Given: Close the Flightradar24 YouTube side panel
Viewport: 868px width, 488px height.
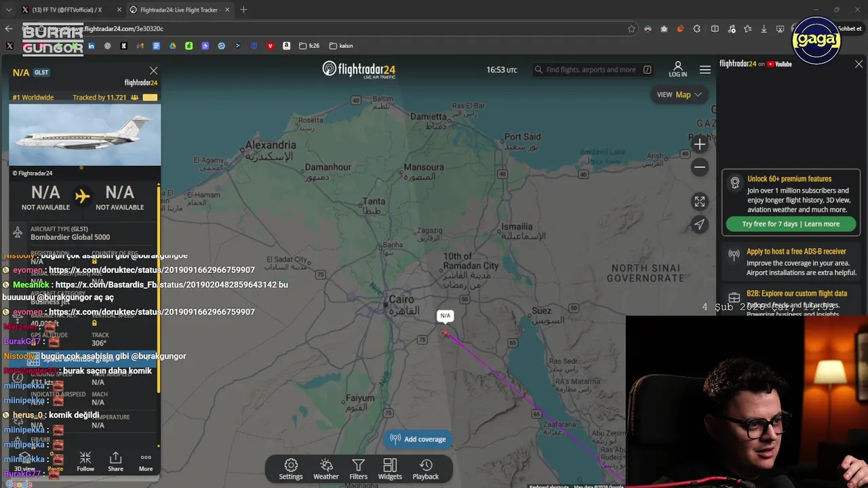Looking at the screenshot, I should (x=859, y=64).
